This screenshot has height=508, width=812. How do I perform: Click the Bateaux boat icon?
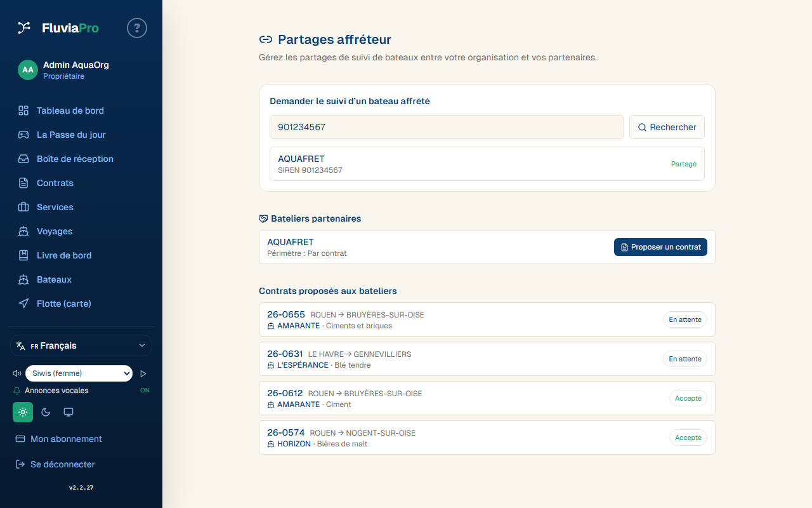coord(23,279)
